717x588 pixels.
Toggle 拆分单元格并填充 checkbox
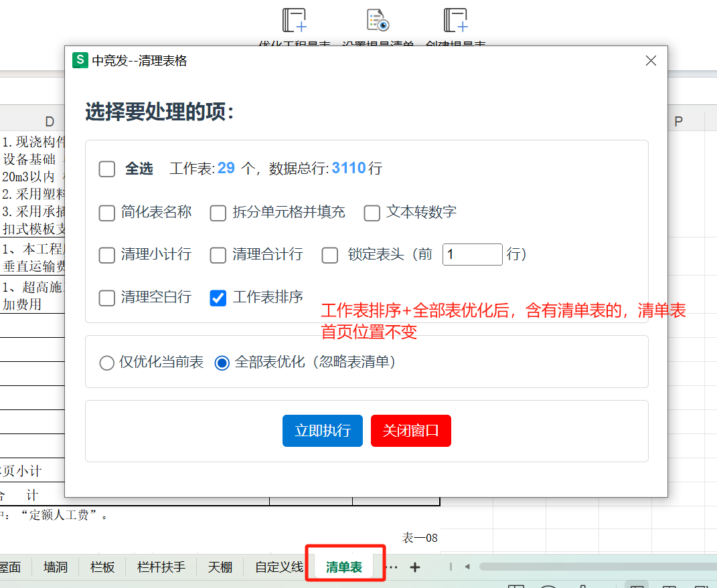coord(218,213)
